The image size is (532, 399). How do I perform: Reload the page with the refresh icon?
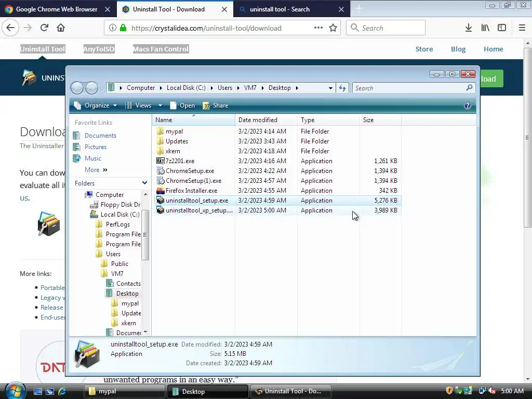(44, 28)
